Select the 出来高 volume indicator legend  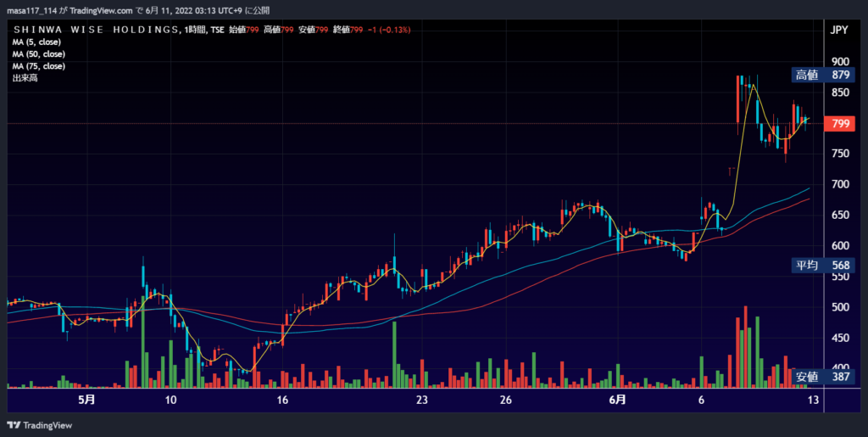(25, 79)
